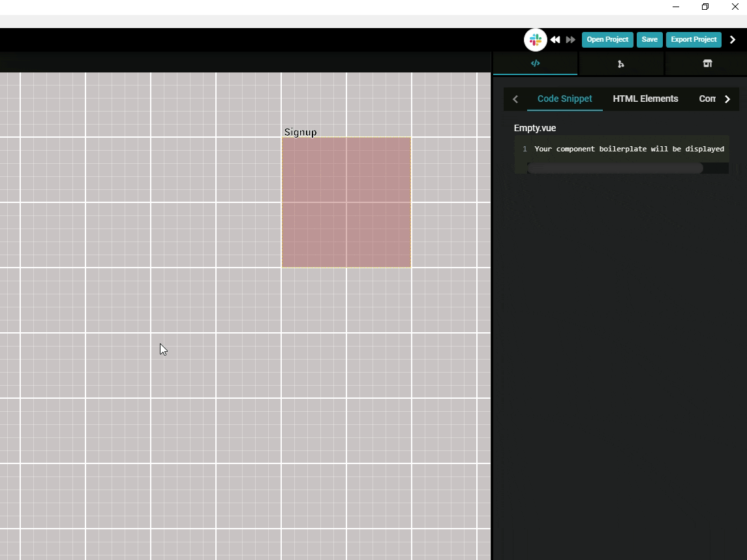Restore the application window size
Viewport: 747px width, 560px height.
pyautogui.click(x=705, y=7)
